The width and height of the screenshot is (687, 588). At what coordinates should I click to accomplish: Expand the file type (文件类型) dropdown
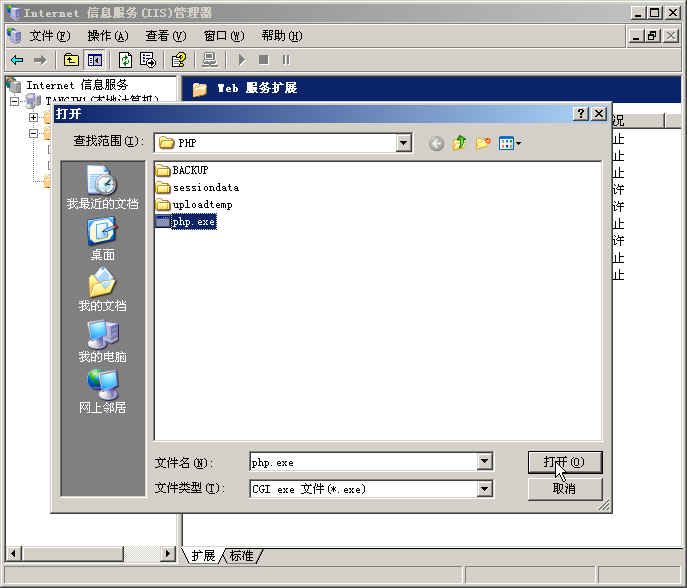point(485,489)
